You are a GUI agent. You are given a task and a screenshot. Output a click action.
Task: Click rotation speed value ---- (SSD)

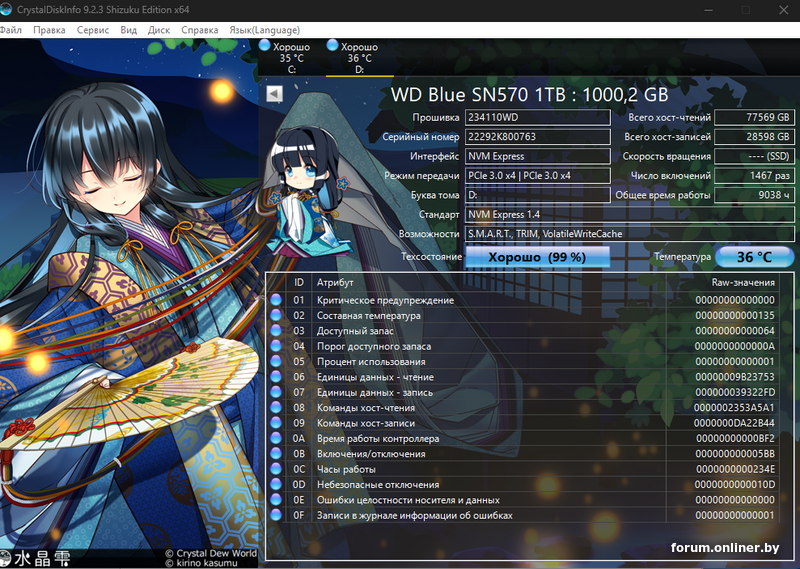coord(754,156)
